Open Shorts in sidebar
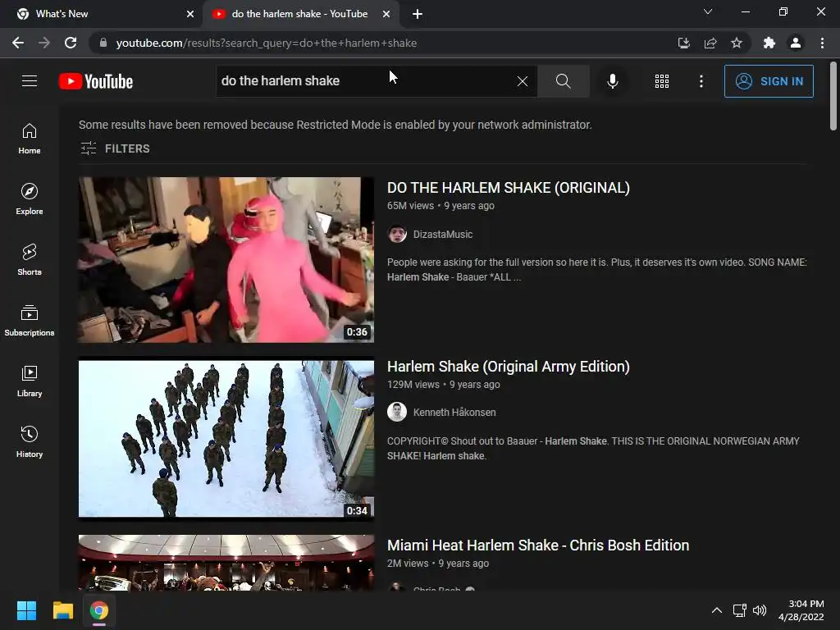This screenshot has height=630, width=840. (x=30, y=260)
